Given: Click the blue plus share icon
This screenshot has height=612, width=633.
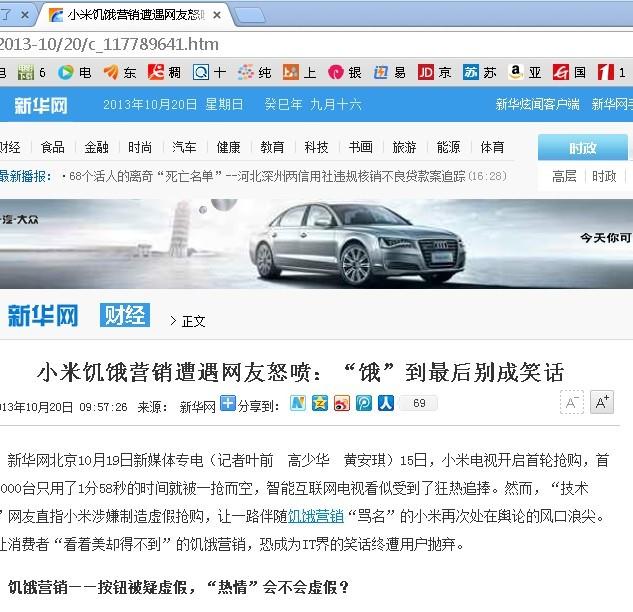Looking at the screenshot, I should pos(228,403).
